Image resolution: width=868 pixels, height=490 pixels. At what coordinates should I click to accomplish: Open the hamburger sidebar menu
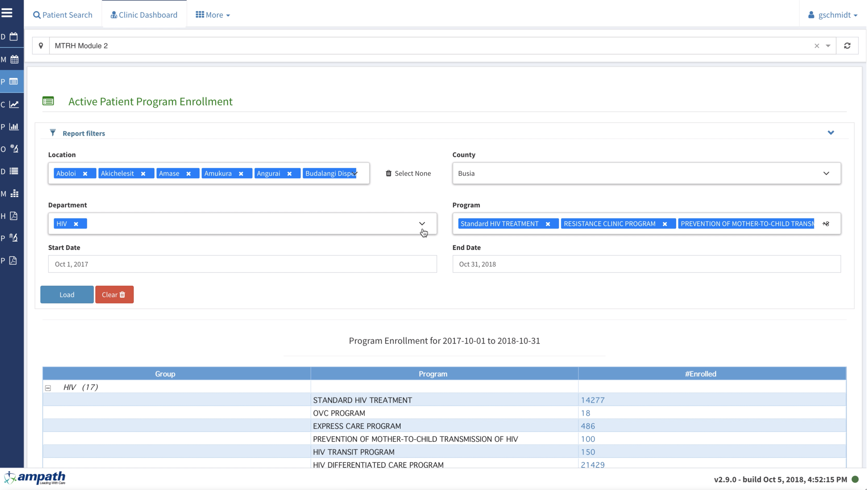(7, 13)
